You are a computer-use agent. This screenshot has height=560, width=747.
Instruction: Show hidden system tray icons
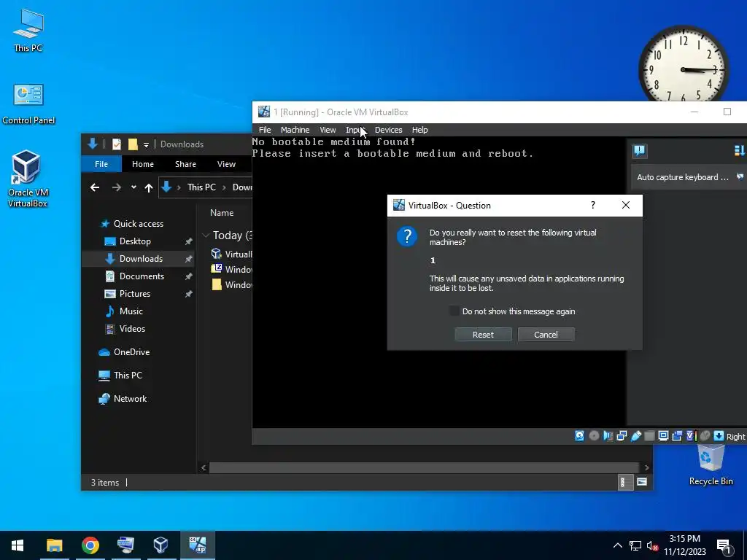(x=617, y=545)
